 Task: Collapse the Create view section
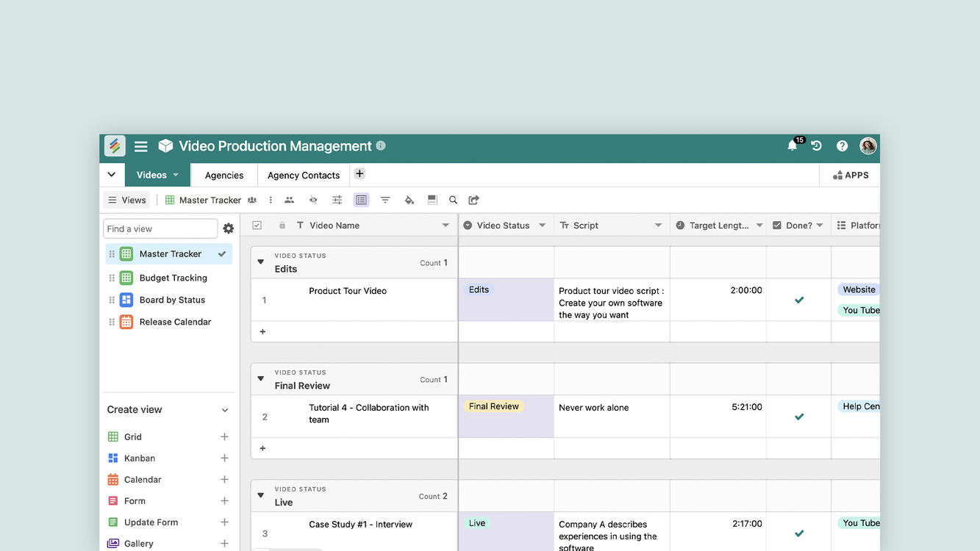coord(225,410)
